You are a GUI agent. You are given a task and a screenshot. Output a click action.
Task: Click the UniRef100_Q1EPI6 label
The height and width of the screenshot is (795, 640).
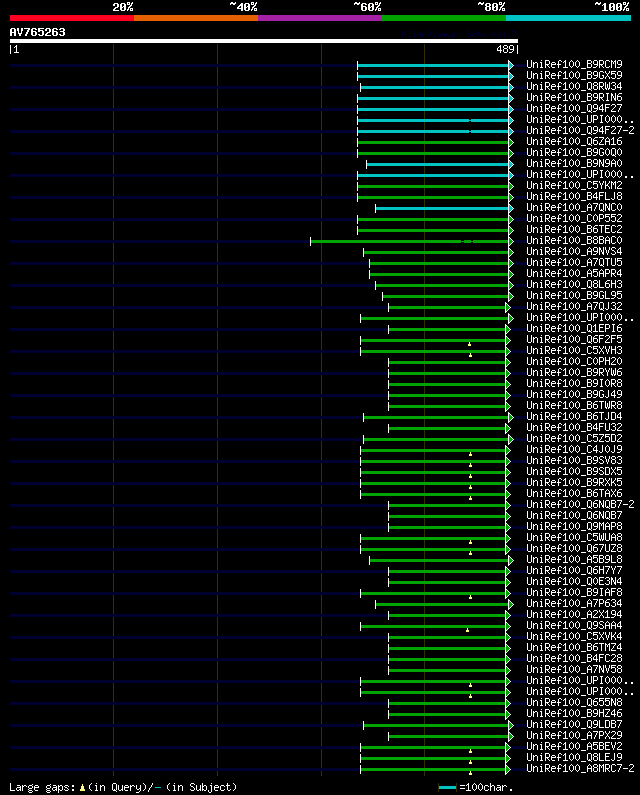pyautogui.click(x=574, y=329)
